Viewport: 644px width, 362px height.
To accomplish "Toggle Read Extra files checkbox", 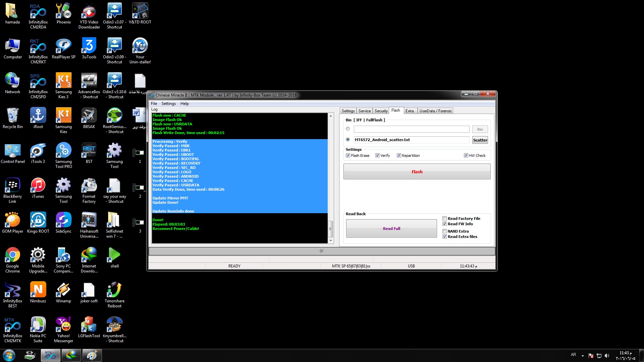I will click(x=444, y=237).
